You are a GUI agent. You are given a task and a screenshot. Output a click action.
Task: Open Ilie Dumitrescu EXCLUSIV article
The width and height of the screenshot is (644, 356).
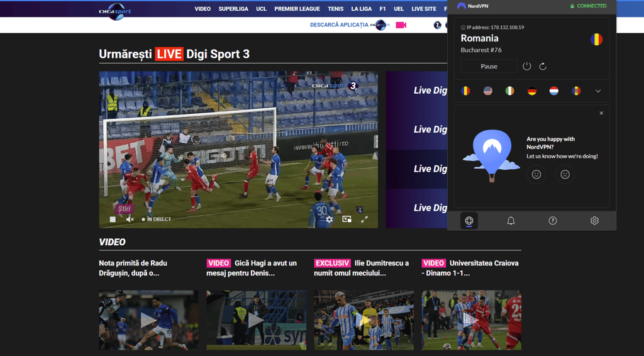click(362, 268)
